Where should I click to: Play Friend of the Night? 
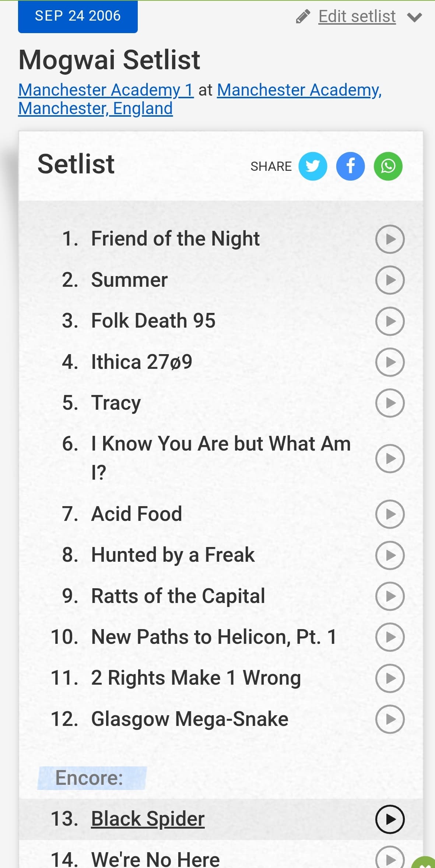click(x=390, y=239)
